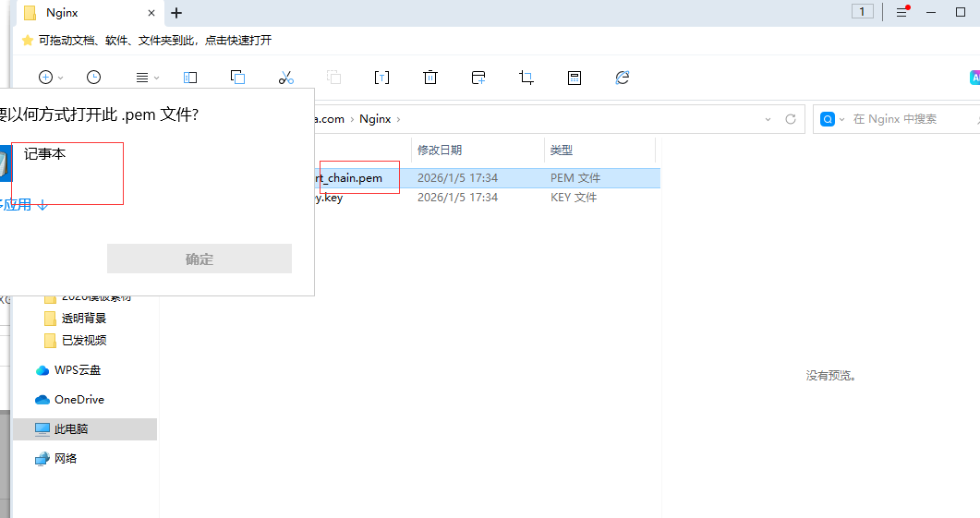Click the new item plus-circle toolbar icon
980x518 pixels.
click(46, 78)
